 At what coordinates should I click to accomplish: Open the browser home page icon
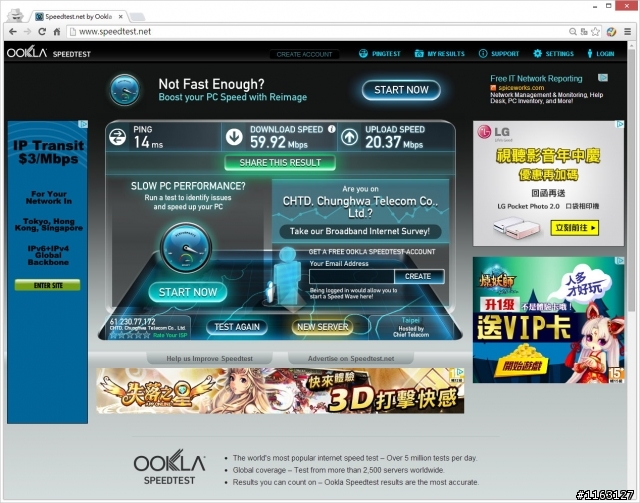coord(57,31)
